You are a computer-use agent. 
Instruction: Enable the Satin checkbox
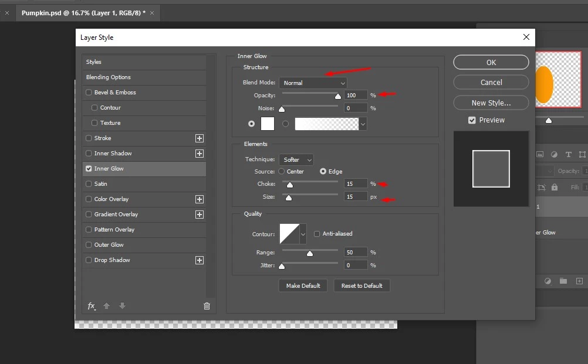pyautogui.click(x=89, y=184)
